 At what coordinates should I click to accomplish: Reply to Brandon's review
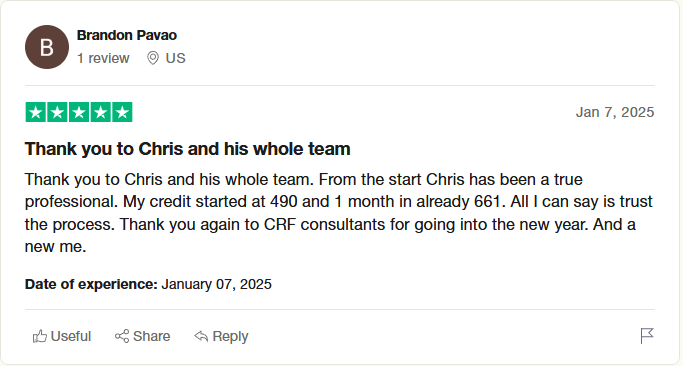click(x=221, y=336)
